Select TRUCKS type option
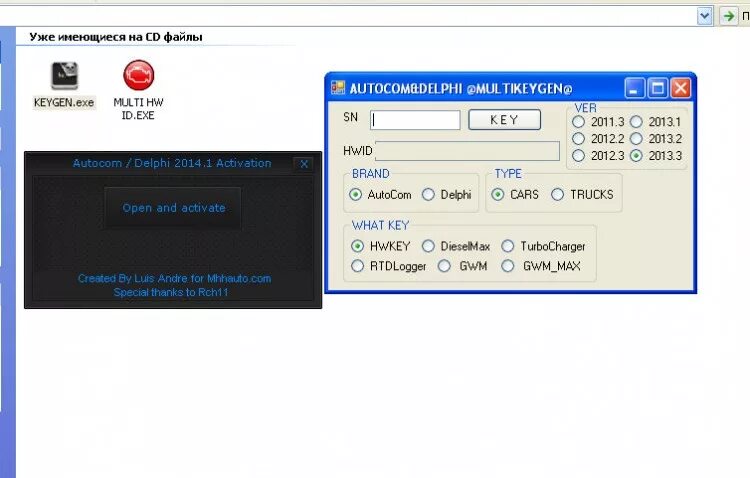Image resolution: width=750 pixels, height=478 pixels. pyautogui.click(x=557, y=194)
